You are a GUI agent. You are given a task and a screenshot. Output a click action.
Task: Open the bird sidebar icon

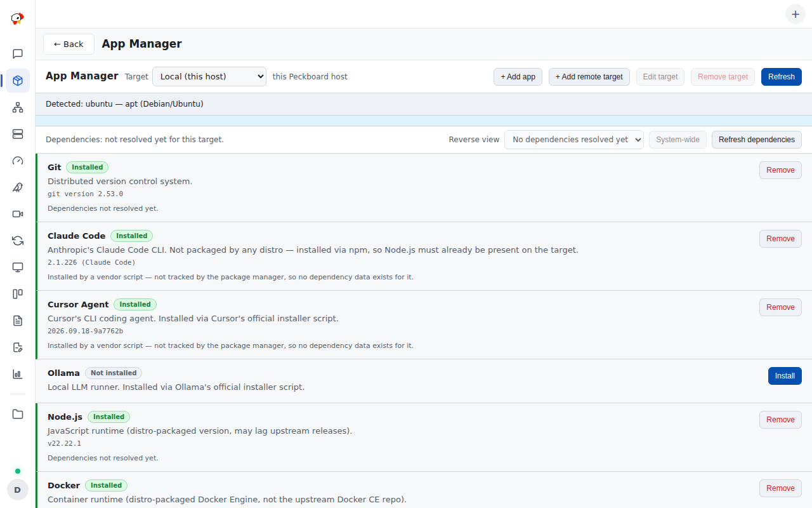tap(18, 187)
